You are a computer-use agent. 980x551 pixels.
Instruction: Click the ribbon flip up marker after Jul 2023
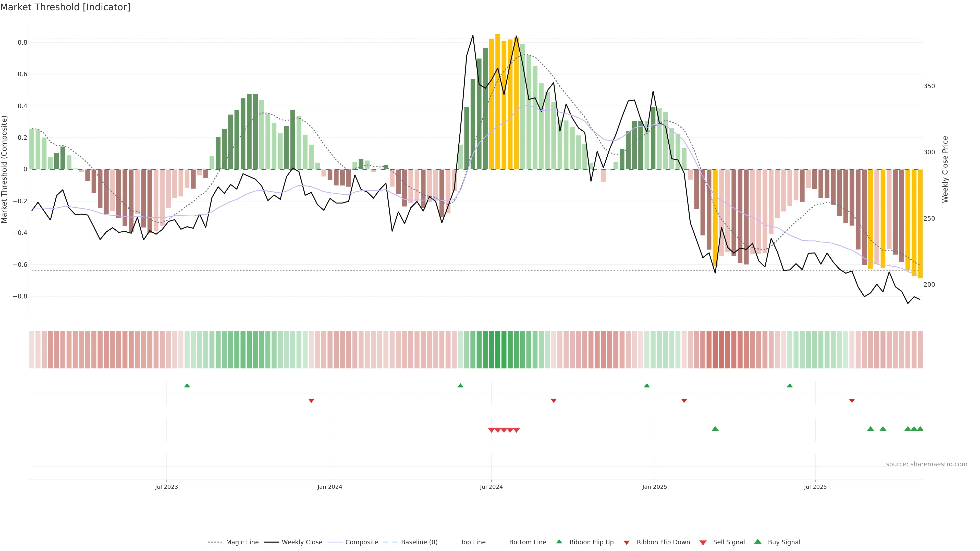[187, 386]
